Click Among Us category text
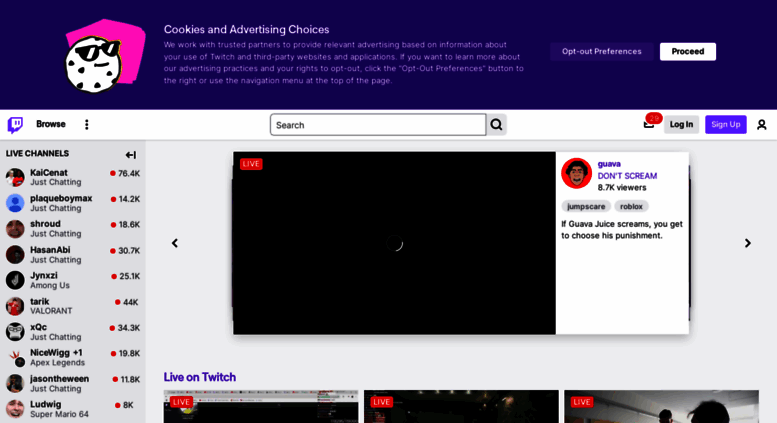777x423 pixels. [x=50, y=286]
